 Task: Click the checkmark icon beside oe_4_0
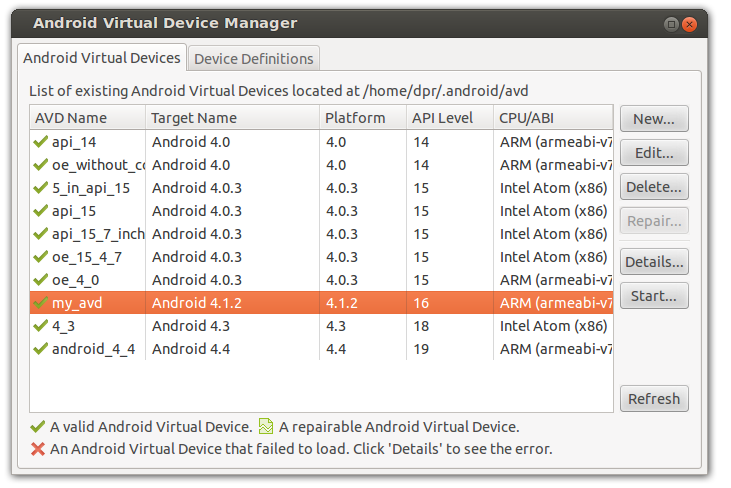41,279
